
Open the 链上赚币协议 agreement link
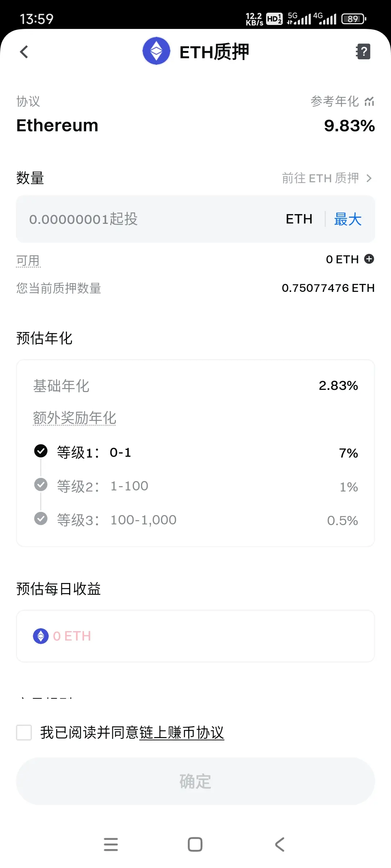[182, 733]
